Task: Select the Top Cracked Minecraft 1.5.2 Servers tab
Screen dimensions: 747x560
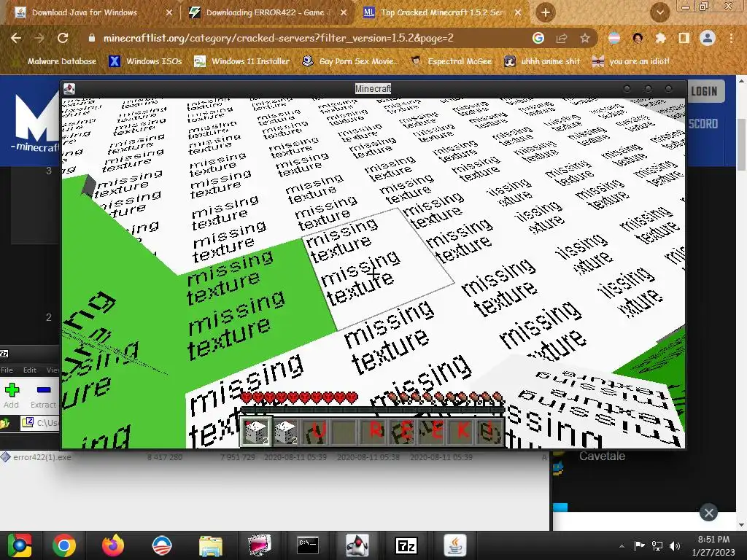Action: 442,13
